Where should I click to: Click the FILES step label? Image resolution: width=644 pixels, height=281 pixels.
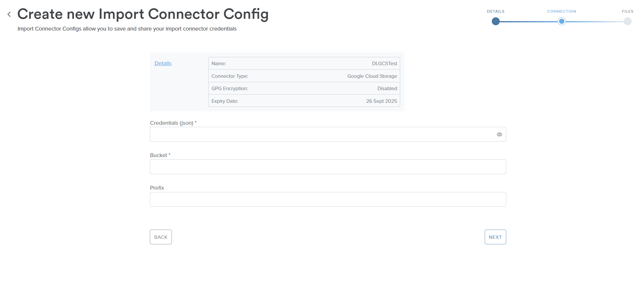pos(628,11)
